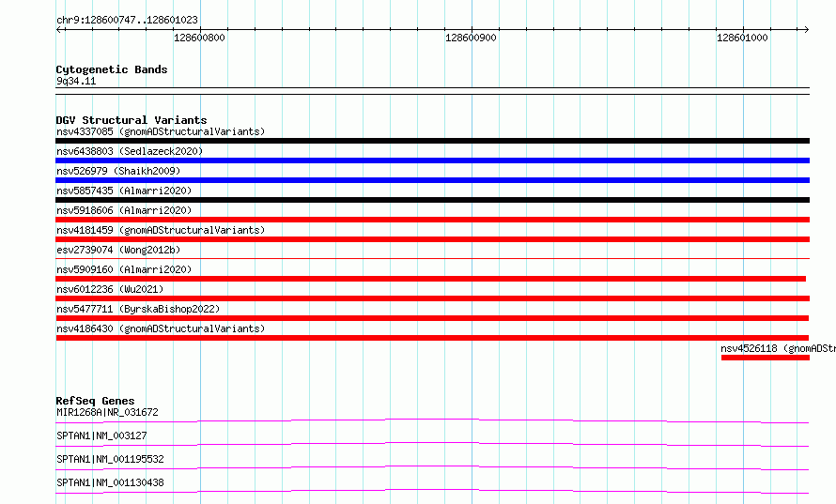Viewport: 836px width, 504px height.
Task: Open variant nsv6438803 Sedlazeck2020 label
Action: (130, 151)
